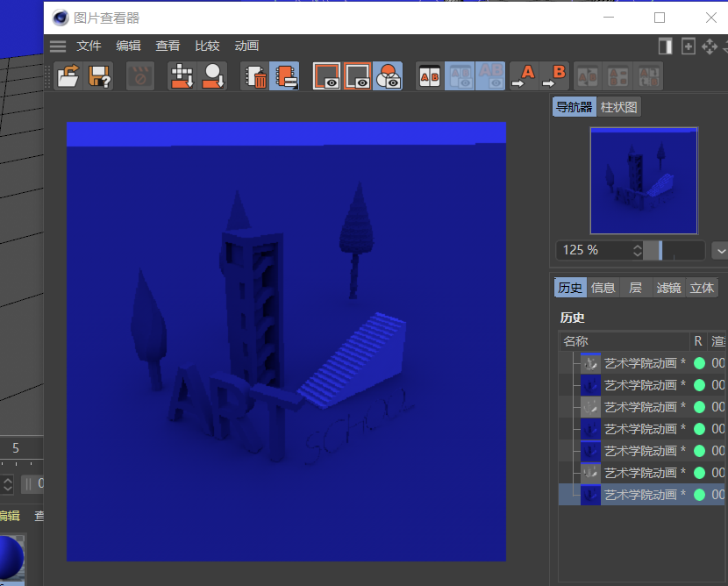
Task: Switch to the 柱状图 (Histogram) tab
Action: tap(619, 107)
